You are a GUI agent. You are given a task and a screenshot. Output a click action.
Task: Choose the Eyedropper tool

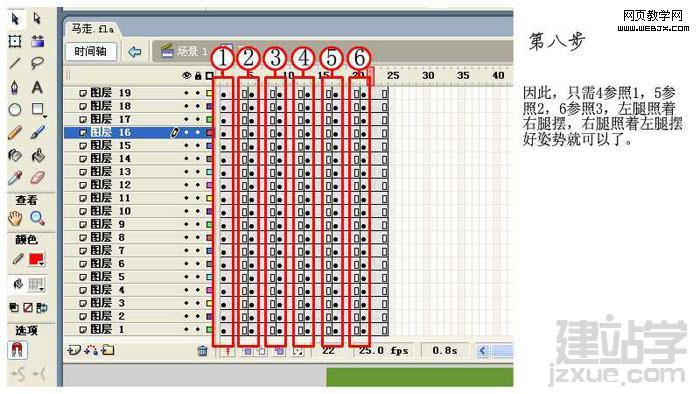[x=15, y=178]
